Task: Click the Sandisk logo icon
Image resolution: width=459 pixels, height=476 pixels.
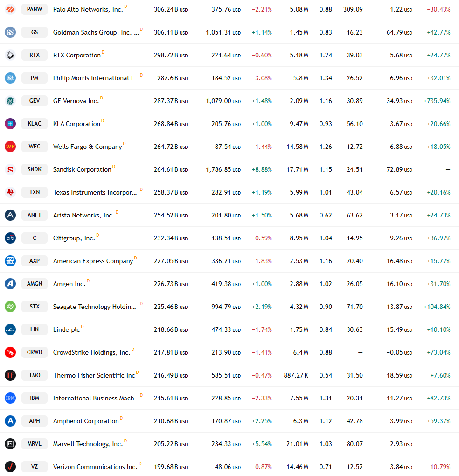Action: [10, 169]
